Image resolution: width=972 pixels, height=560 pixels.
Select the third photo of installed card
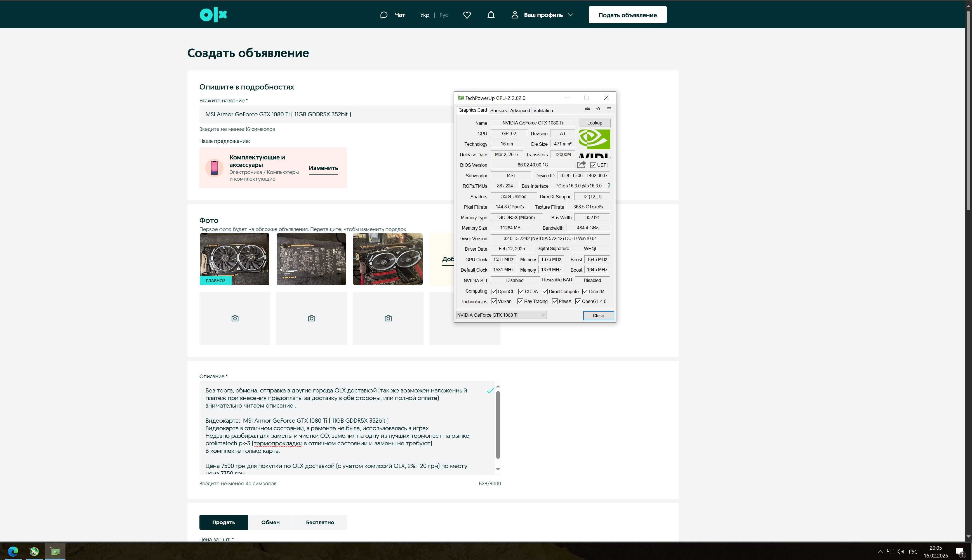click(388, 259)
